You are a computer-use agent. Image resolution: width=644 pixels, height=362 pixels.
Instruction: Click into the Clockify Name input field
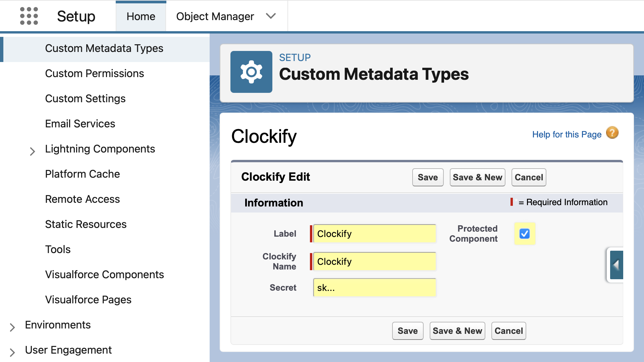pyautogui.click(x=375, y=261)
